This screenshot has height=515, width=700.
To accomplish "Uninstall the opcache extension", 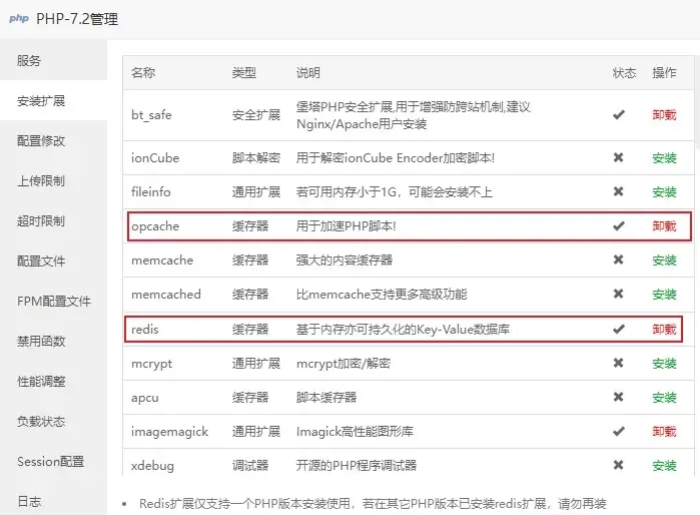I will point(664,226).
